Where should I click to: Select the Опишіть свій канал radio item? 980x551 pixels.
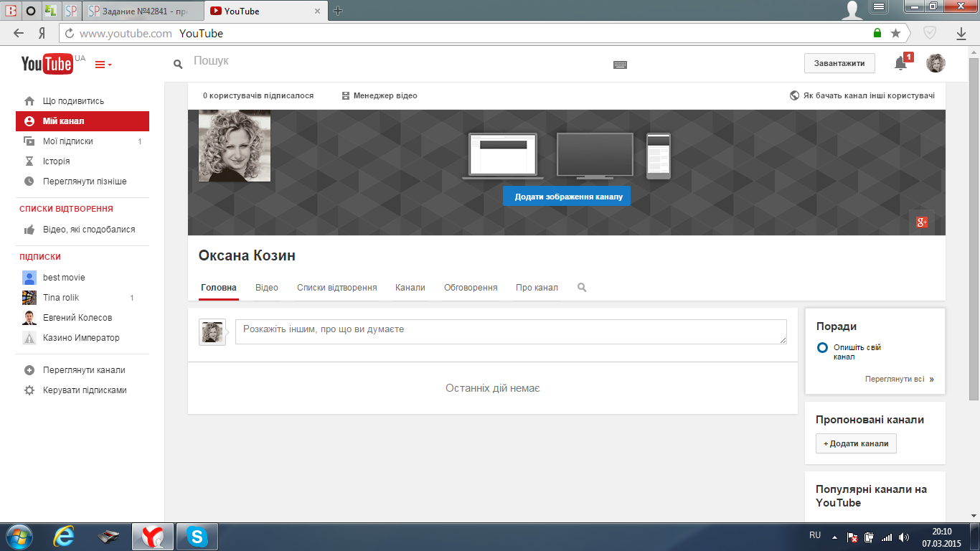823,348
